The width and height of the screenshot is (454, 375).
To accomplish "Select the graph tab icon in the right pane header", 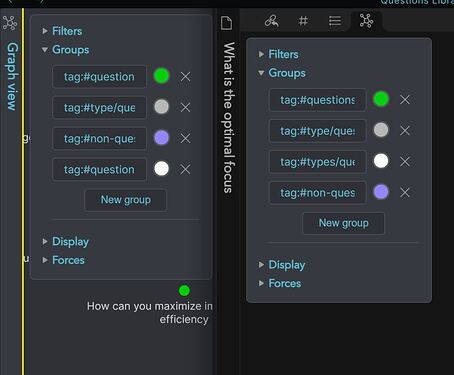I will pos(366,21).
